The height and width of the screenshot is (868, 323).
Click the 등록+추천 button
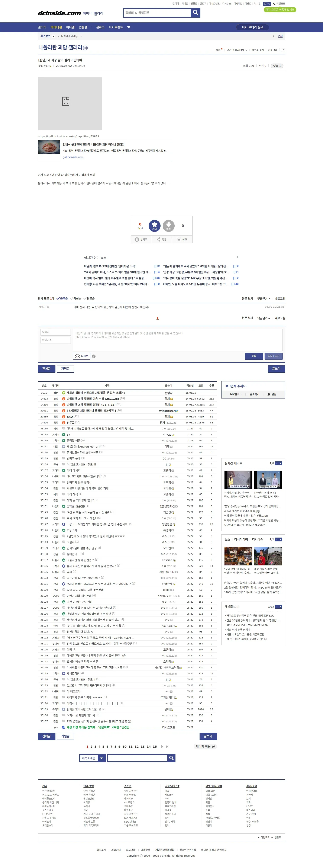273,356
